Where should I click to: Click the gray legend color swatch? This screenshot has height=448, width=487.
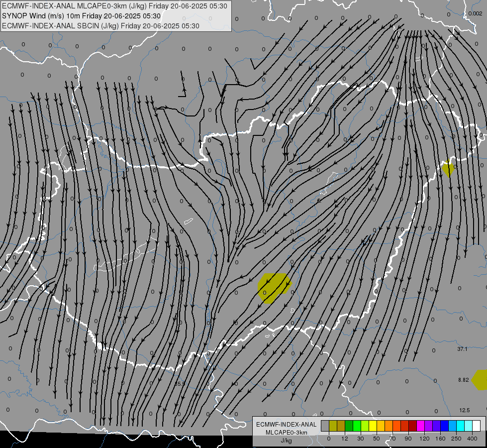coord(325,426)
